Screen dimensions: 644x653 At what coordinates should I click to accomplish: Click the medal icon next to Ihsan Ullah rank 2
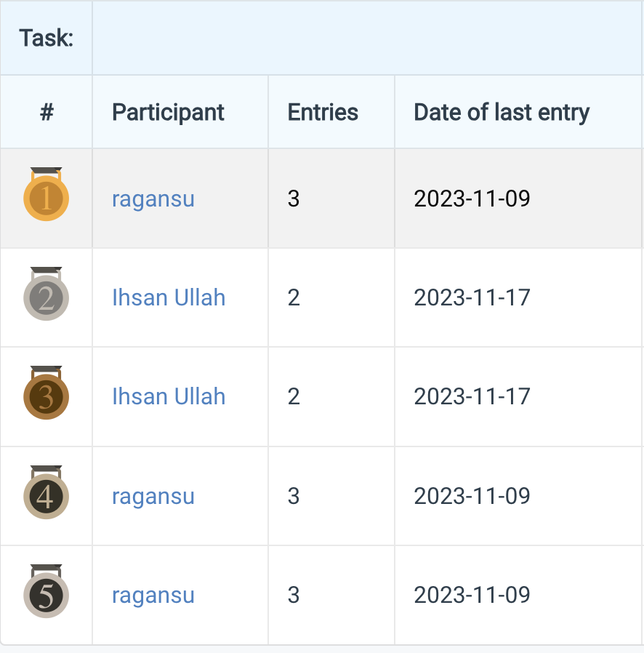click(x=45, y=297)
